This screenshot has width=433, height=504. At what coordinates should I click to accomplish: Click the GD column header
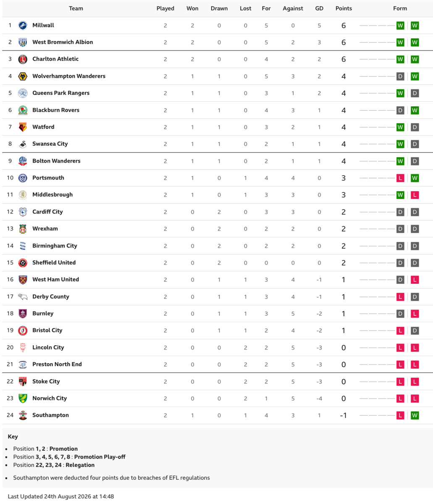click(x=319, y=8)
